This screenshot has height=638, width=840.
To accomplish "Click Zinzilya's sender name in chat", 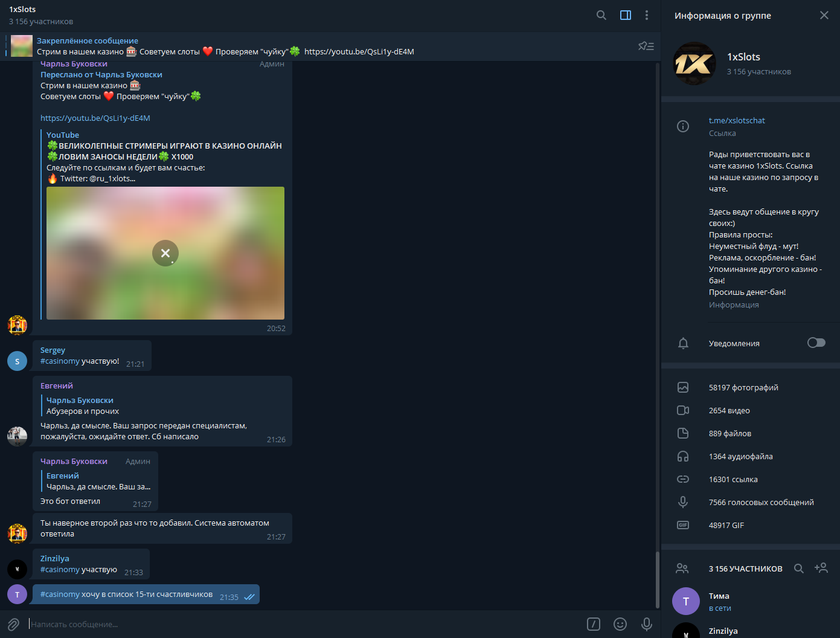I will pyautogui.click(x=55, y=558).
